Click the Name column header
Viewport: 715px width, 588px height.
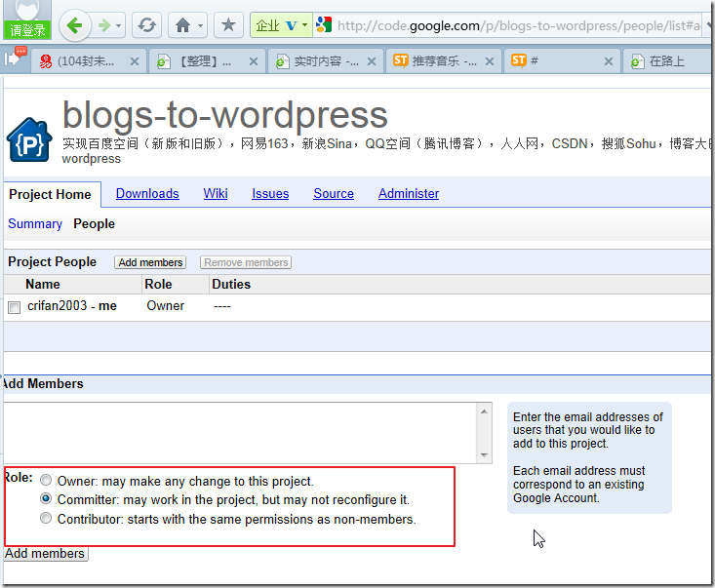(43, 285)
